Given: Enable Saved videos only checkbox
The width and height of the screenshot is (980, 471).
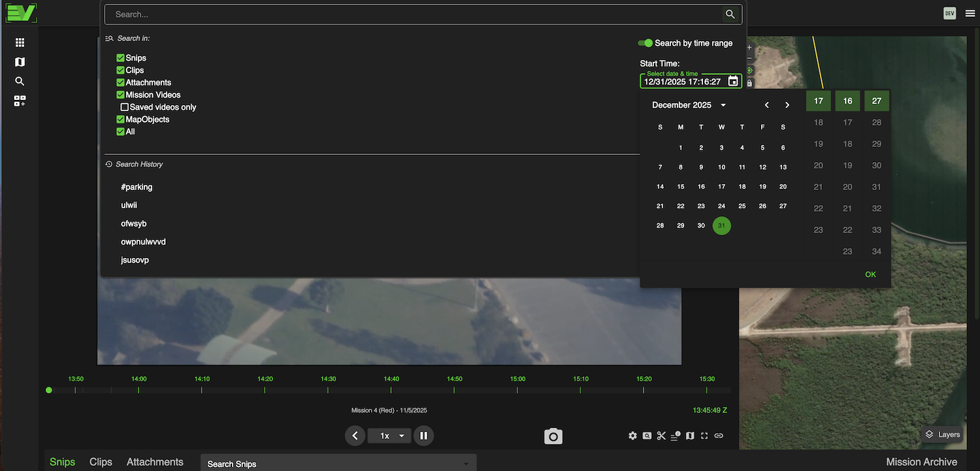Looking at the screenshot, I should tap(125, 107).
